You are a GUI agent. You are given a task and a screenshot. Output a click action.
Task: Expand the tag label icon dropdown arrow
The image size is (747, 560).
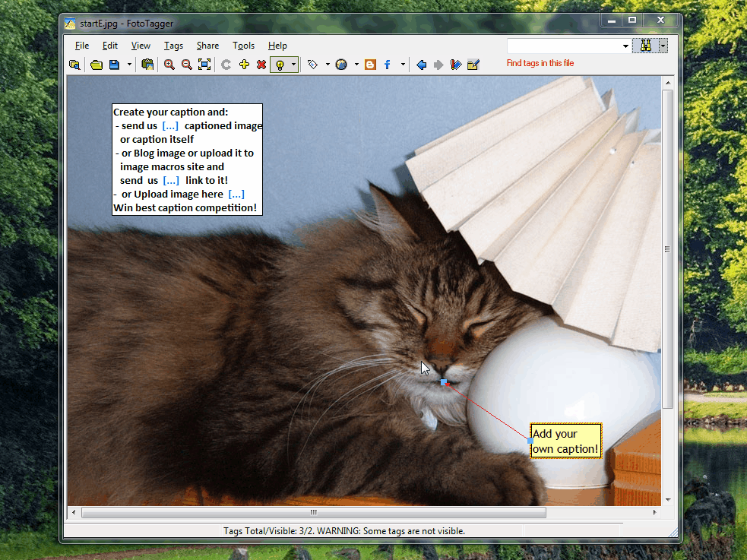point(328,65)
